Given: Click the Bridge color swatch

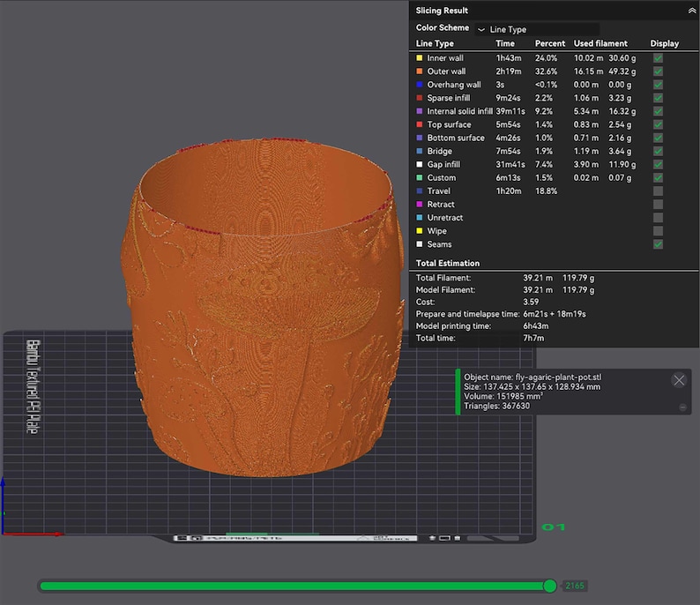Looking at the screenshot, I should 419,151.
